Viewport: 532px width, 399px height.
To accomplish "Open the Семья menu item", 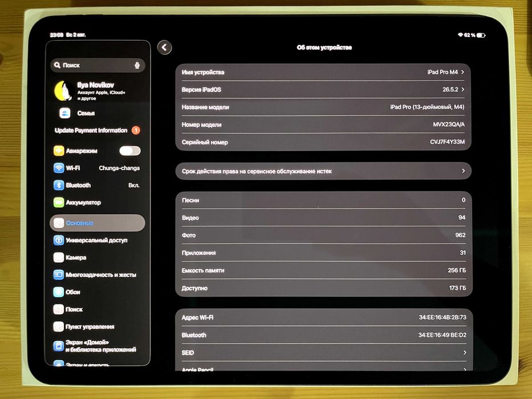I will pos(99,113).
